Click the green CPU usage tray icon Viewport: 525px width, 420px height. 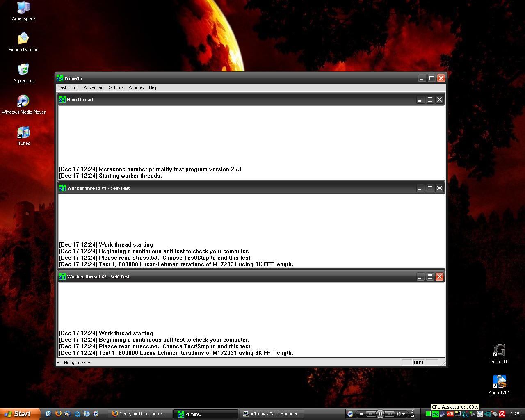(428, 414)
